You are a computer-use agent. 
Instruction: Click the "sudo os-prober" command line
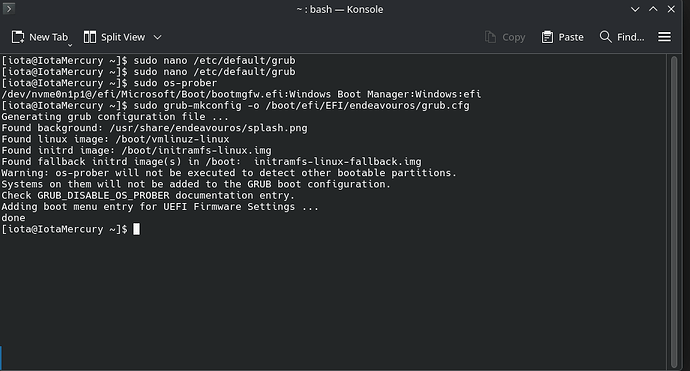[x=109, y=83]
